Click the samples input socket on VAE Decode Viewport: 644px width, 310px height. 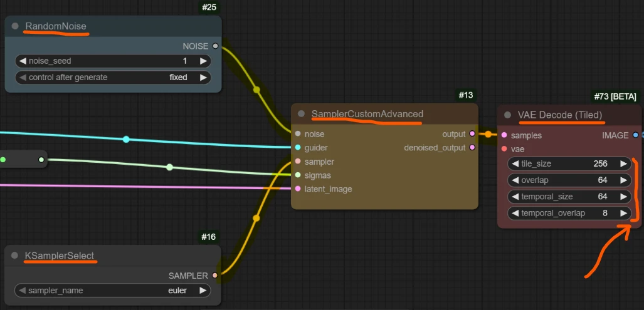click(504, 135)
